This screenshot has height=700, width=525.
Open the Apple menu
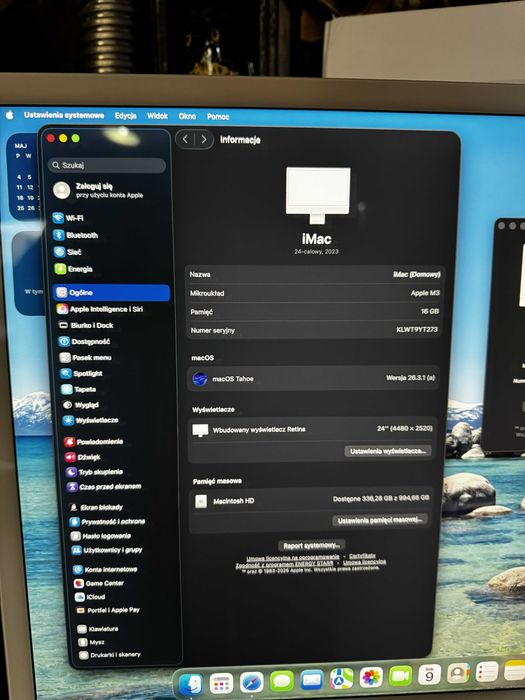tap(9, 115)
